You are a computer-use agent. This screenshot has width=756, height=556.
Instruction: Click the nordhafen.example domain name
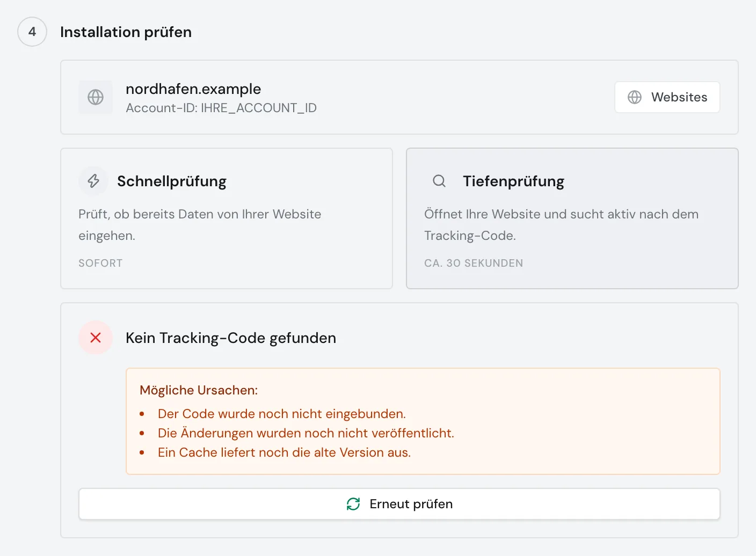(193, 89)
